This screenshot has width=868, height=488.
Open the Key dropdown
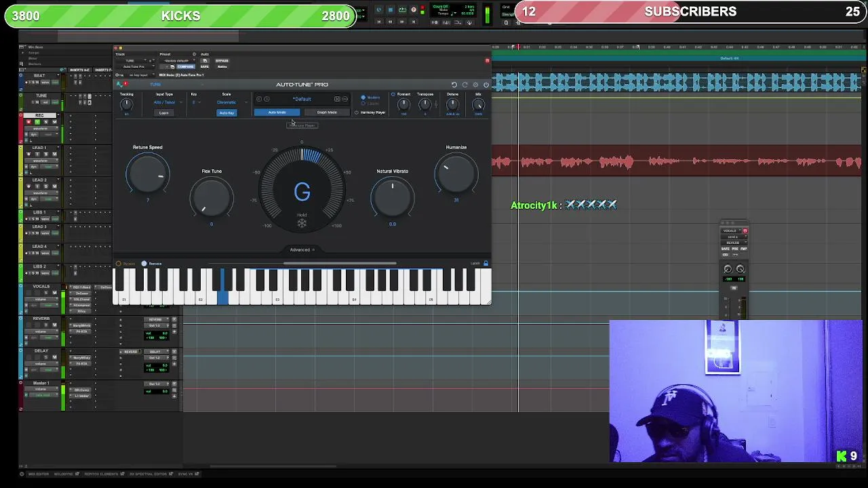pos(196,102)
